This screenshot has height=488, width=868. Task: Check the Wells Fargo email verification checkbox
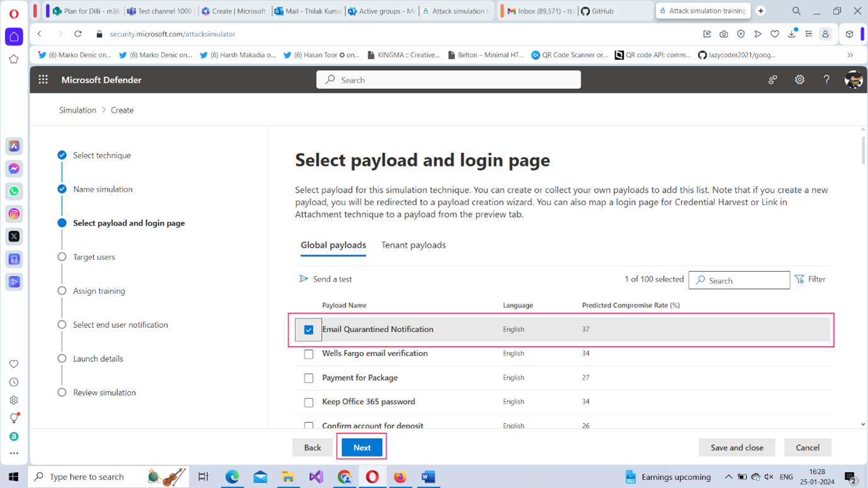tap(308, 354)
